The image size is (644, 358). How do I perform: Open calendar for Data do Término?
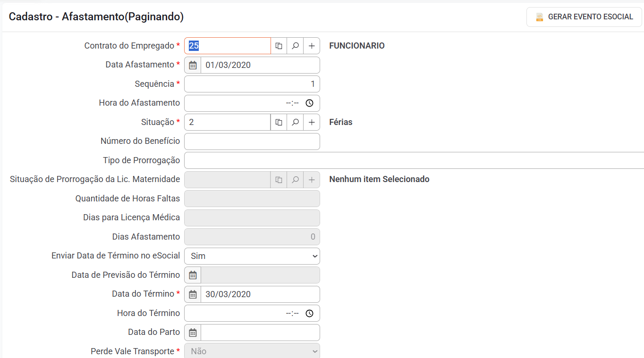click(193, 294)
